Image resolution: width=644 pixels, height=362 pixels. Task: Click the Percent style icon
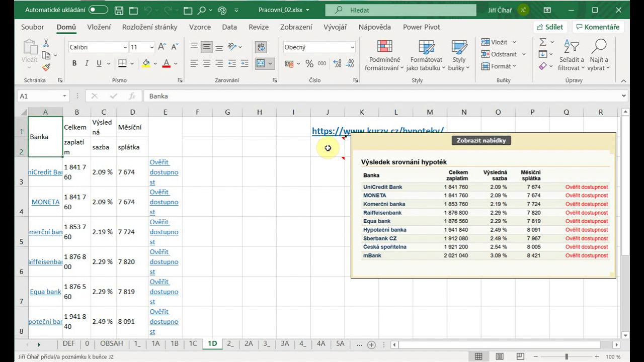tap(309, 64)
